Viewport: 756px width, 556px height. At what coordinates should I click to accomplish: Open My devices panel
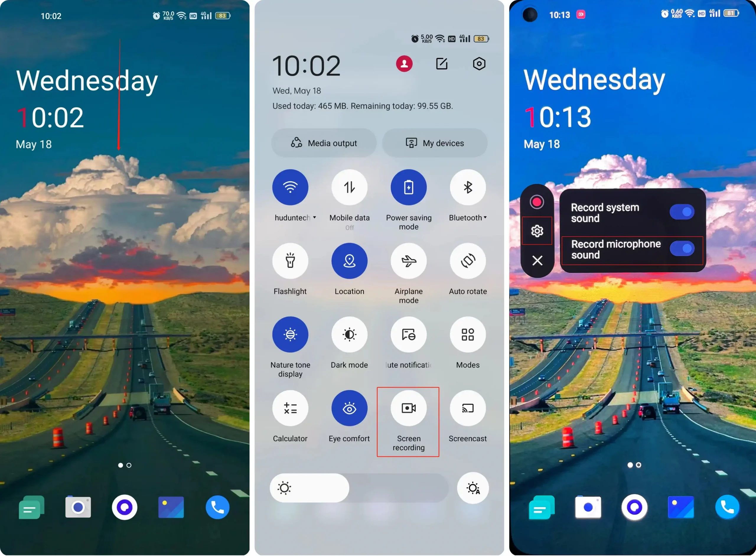[436, 143]
